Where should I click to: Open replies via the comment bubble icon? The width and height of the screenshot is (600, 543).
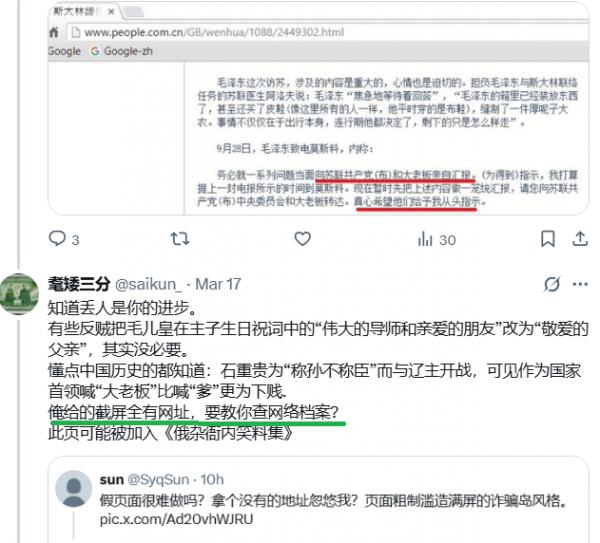pos(57,238)
